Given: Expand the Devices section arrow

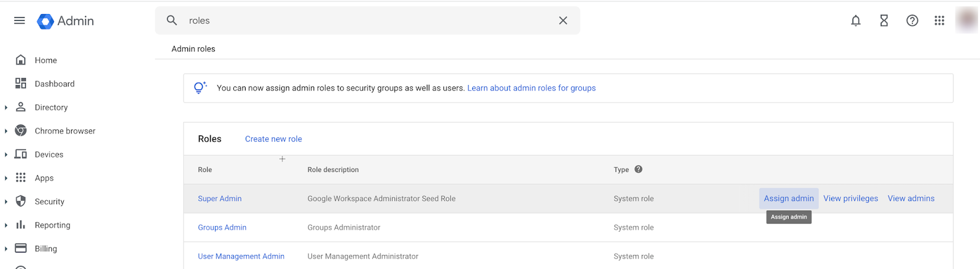Looking at the screenshot, I should (6, 154).
